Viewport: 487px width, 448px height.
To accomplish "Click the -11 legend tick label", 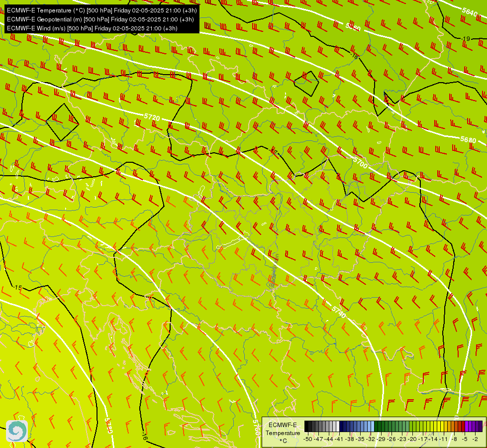I will tap(443, 439).
